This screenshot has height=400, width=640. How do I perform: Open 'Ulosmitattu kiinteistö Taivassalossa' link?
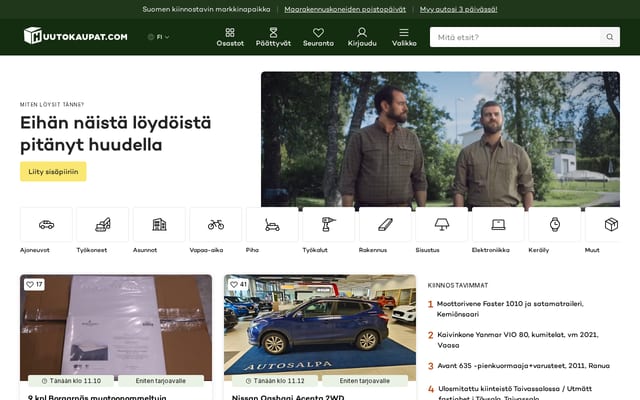click(515, 393)
